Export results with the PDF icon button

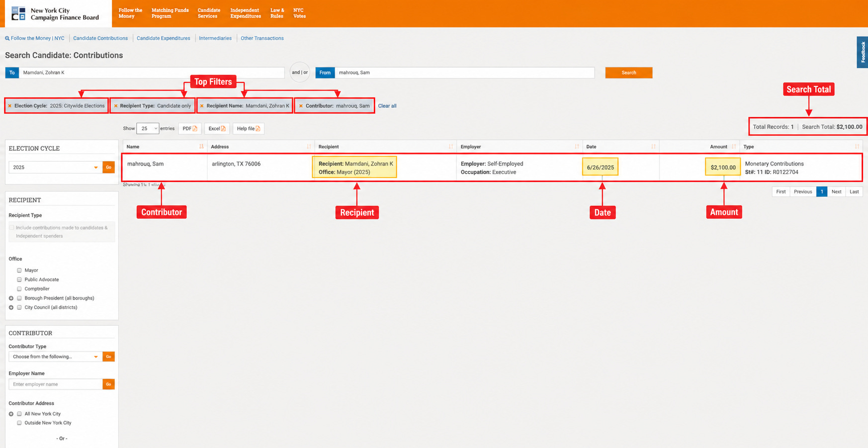click(190, 129)
